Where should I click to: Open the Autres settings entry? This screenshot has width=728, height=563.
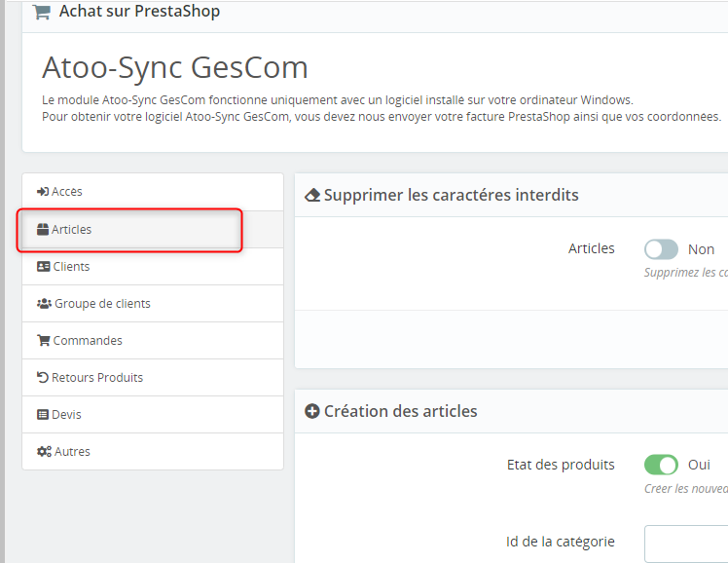coord(153,452)
